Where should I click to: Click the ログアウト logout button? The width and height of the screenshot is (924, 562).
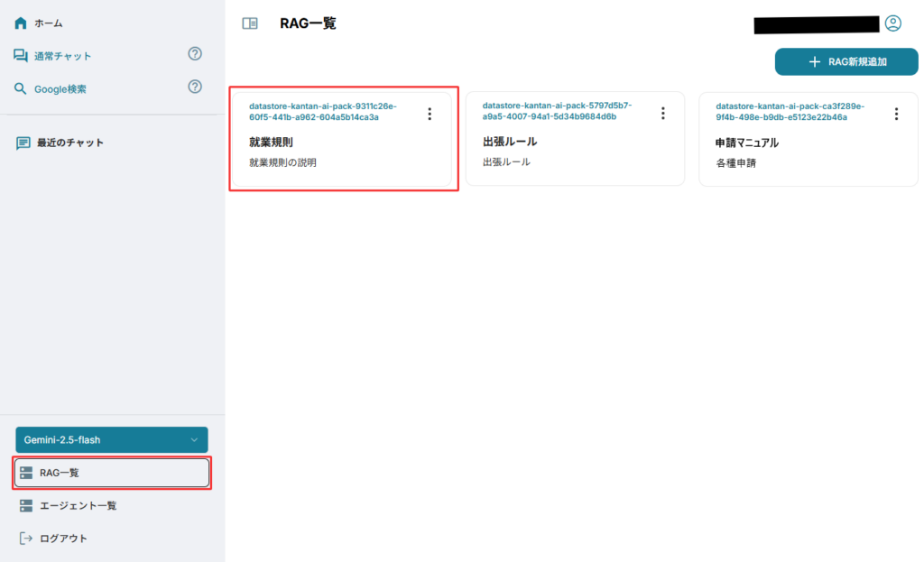point(63,539)
